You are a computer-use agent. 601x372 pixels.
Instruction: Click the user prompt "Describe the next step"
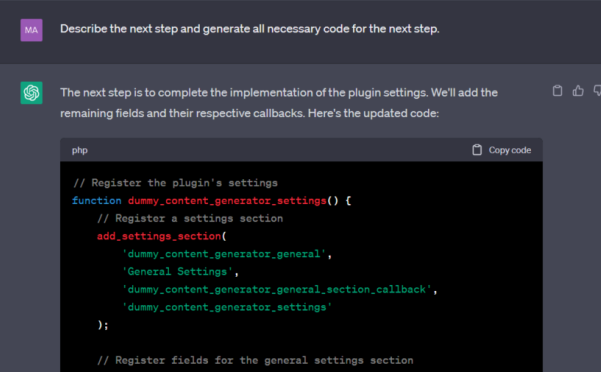[x=250, y=29]
